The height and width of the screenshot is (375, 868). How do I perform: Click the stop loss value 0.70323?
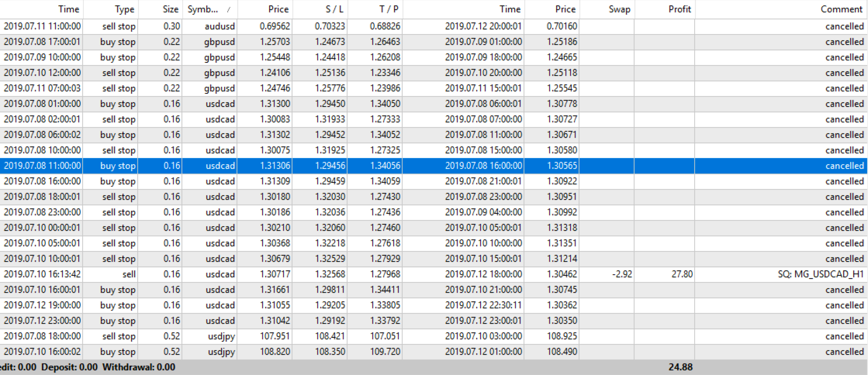tap(330, 26)
